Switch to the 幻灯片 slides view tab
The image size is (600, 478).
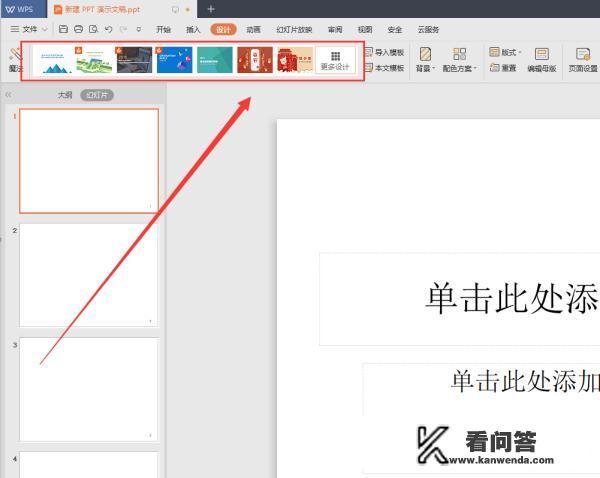click(97, 95)
